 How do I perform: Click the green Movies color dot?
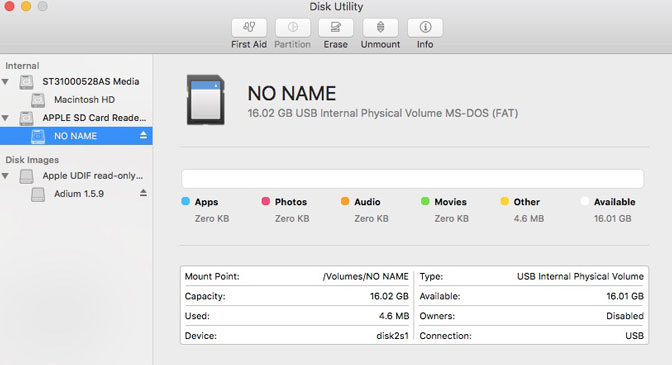(x=425, y=201)
